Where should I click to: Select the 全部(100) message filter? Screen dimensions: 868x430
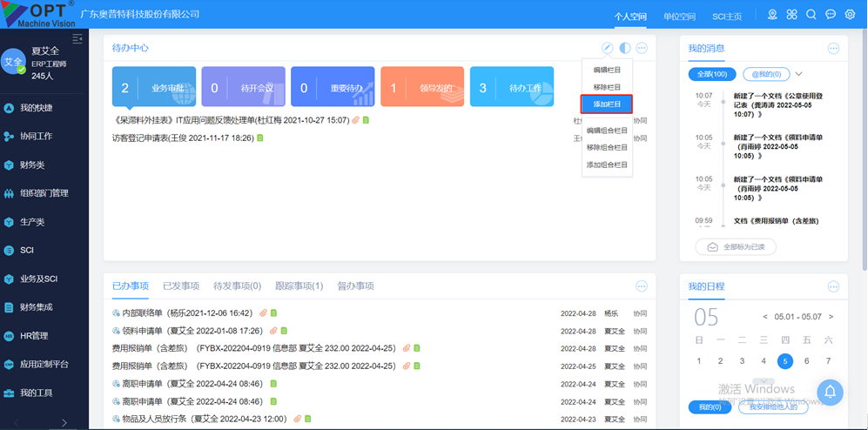(x=712, y=75)
